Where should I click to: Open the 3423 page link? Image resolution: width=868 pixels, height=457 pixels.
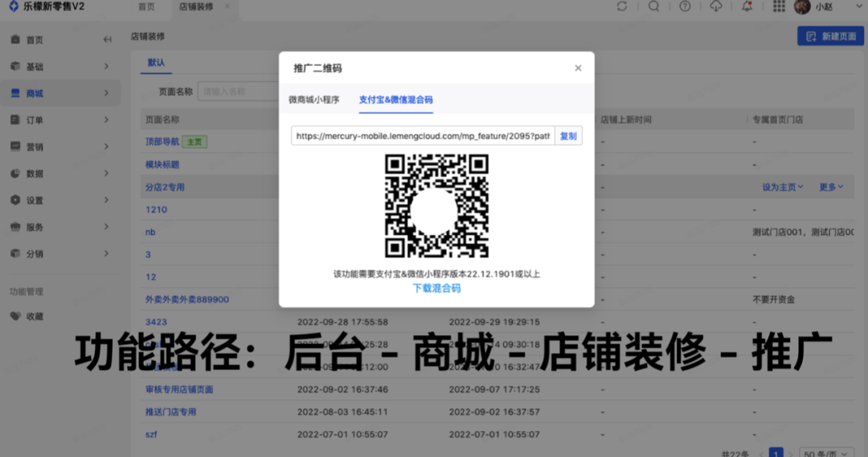156,322
